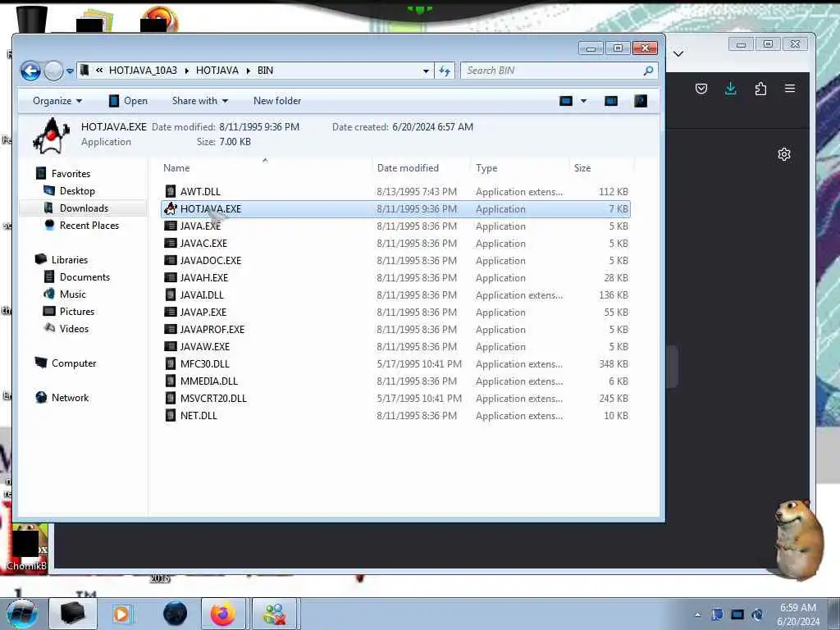
Task: Select the JAVAH.EXE file icon
Action: (x=171, y=277)
